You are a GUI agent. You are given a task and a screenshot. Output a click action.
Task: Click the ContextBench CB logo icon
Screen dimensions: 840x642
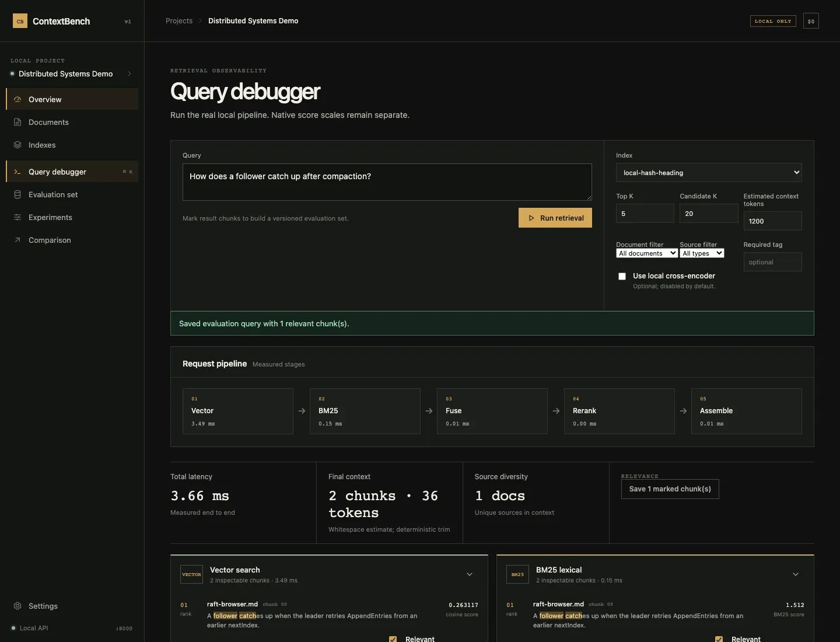(x=20, y=21)
